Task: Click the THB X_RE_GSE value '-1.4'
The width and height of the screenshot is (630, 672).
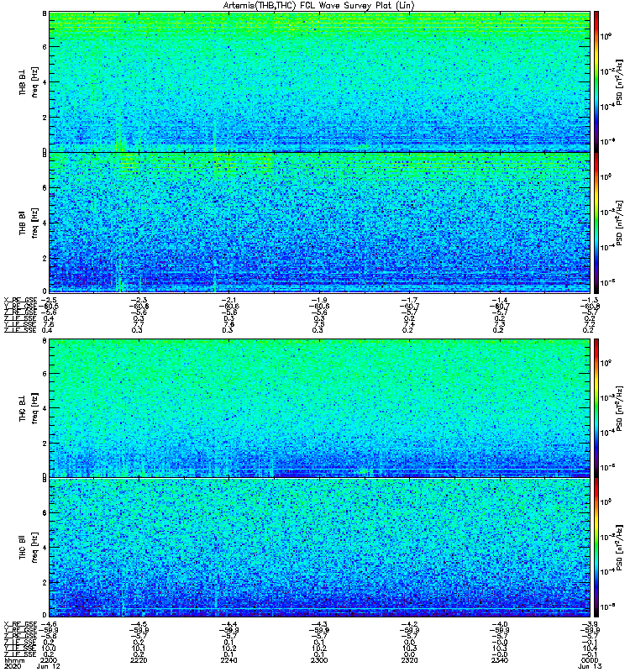Action: pyautogui.click(x=500, y=300)
